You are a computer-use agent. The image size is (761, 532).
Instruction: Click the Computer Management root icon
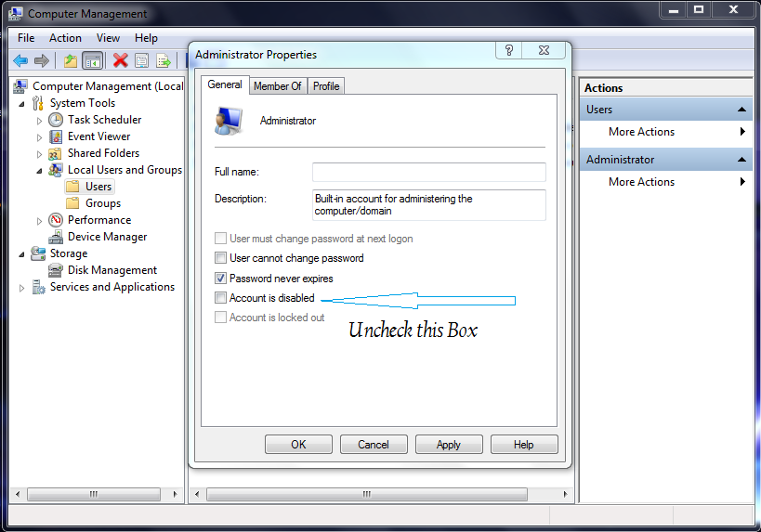coord(20,86)
